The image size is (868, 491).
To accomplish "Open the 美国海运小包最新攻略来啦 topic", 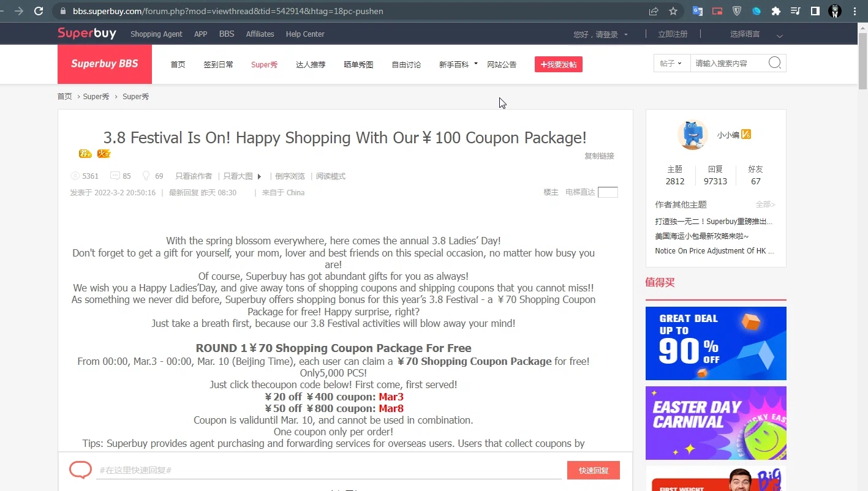I will [x=702, y=236].
